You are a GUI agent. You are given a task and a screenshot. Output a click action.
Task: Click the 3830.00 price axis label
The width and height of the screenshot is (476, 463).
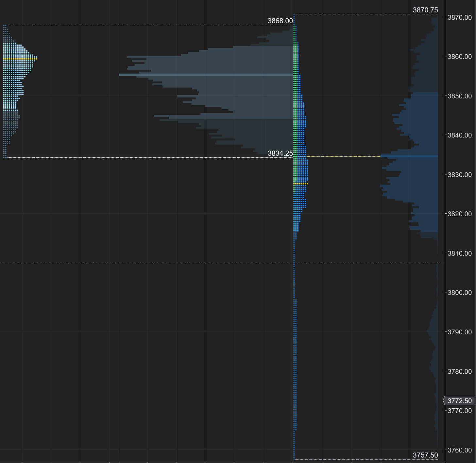[x=459, y=175]
